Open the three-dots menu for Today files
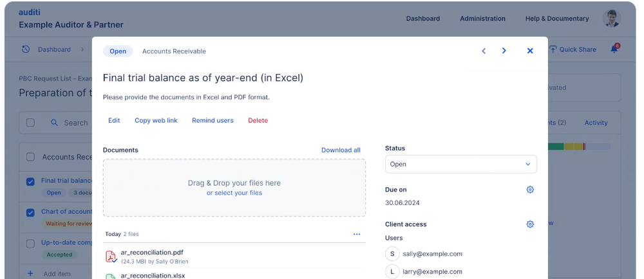This screenshot has height=279, width=644. point(357,235)
